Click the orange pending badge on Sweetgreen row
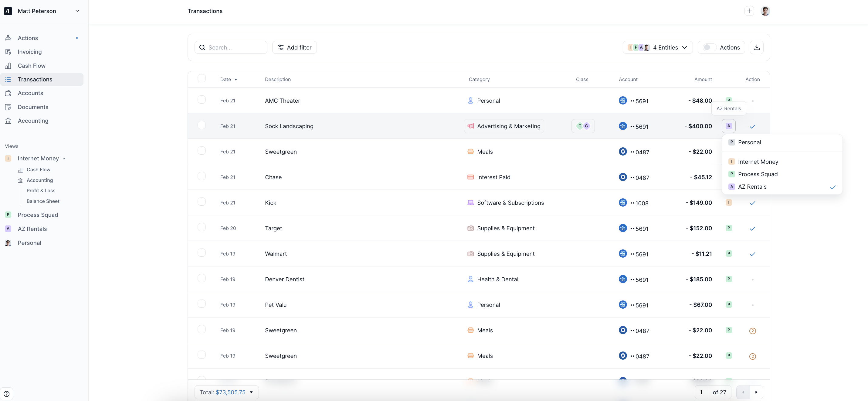This screenshot has height=401, width=868. tap(752, 331)
